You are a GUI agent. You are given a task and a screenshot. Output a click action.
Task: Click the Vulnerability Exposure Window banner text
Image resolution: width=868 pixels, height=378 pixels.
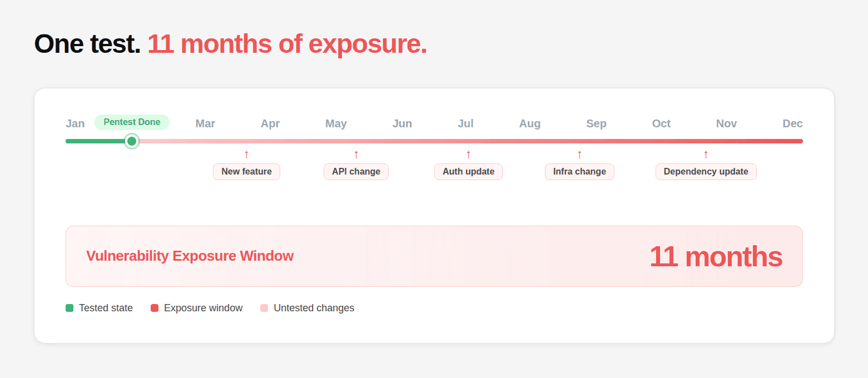pos(190,256)
